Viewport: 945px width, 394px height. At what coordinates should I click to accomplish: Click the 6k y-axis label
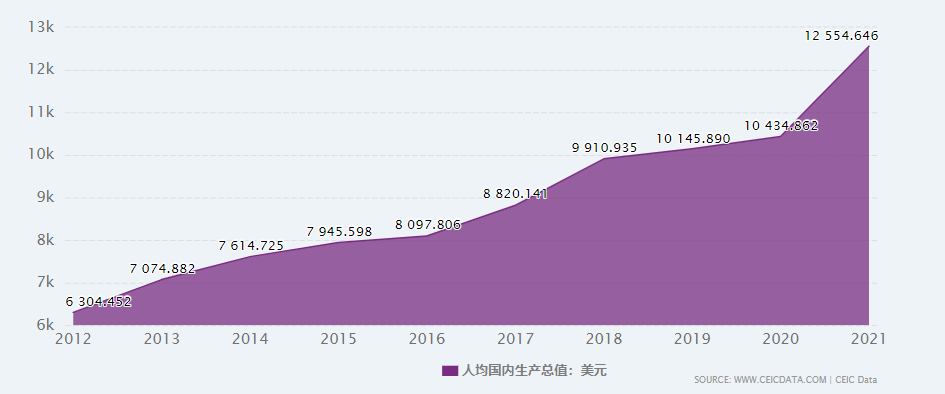coord(46,325)
